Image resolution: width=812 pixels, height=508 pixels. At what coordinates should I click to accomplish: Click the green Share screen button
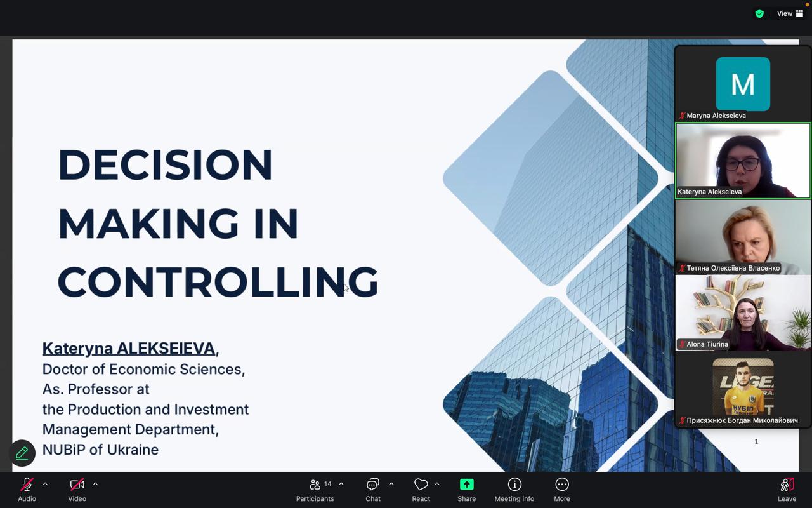tap(466, 489)
